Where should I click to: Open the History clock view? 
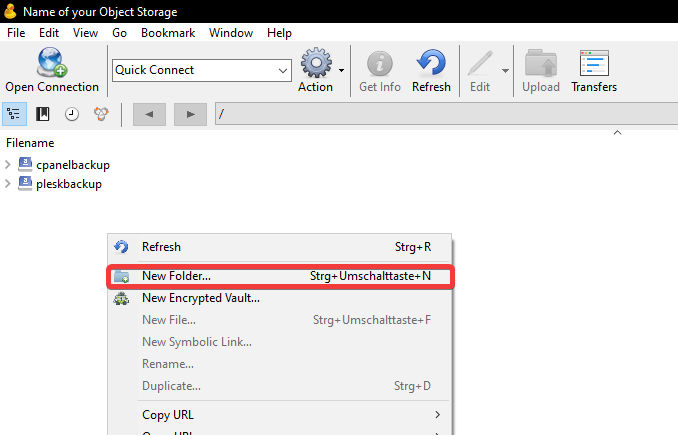pos(72,114)
